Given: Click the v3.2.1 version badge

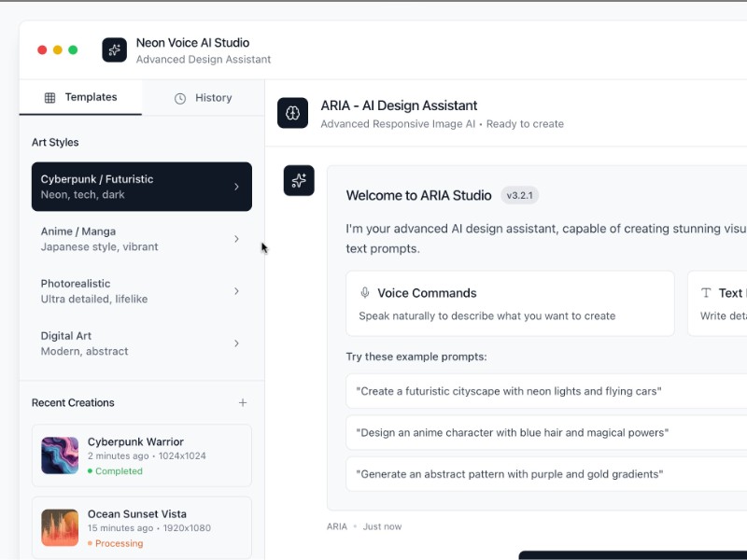Looking at the screenshot, I should pyautogui.click(x=519, y=195).
